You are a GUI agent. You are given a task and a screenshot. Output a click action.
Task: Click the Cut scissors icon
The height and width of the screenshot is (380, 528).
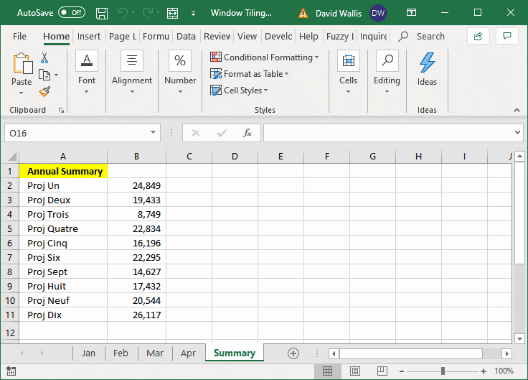(x=44, y=58)
